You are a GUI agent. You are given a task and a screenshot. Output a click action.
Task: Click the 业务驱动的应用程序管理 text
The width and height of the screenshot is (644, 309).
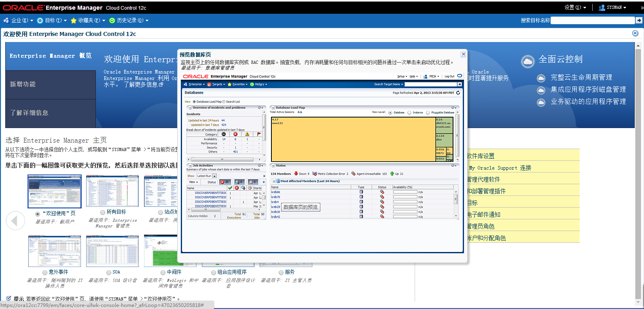point(588,101)
